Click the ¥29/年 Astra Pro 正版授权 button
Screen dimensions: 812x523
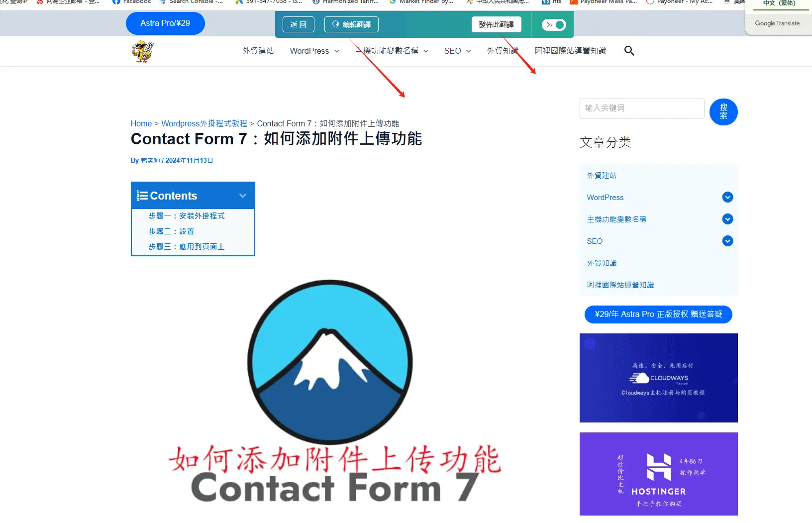658,314
